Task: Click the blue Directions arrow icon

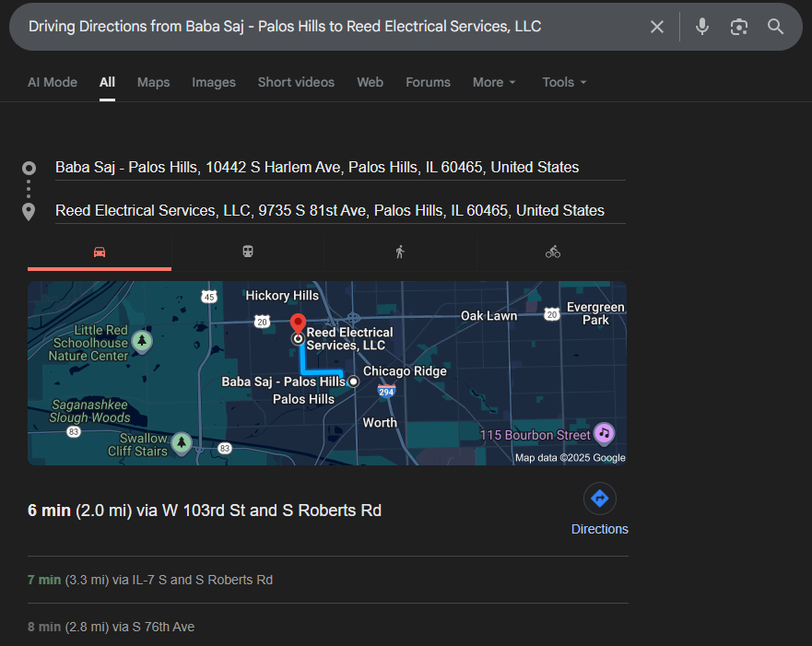Action: [x=599, y=499]
